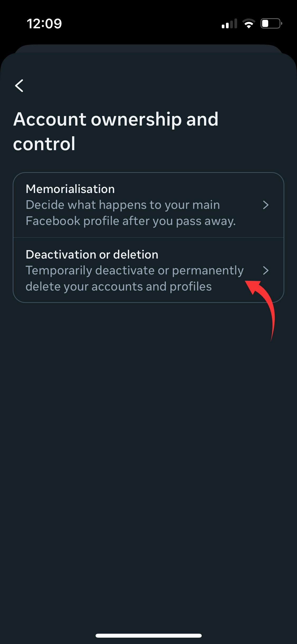
Task: Open the Deactivation or deletion option
Action: click(148, 270)
